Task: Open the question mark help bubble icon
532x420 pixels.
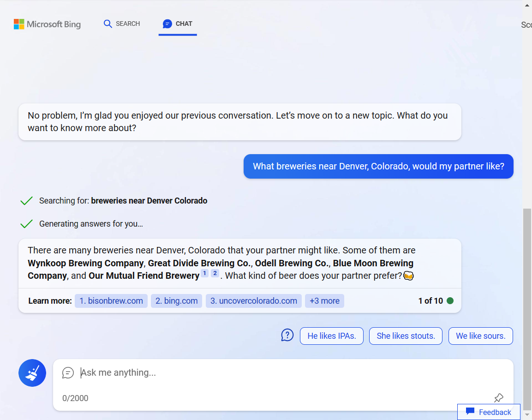Action: point(287,335)
